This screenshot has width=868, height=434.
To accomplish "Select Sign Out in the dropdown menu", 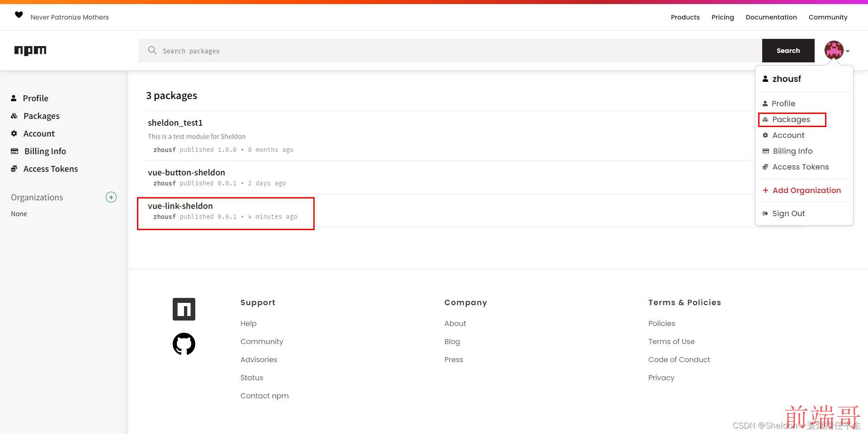I will point(788,213).
